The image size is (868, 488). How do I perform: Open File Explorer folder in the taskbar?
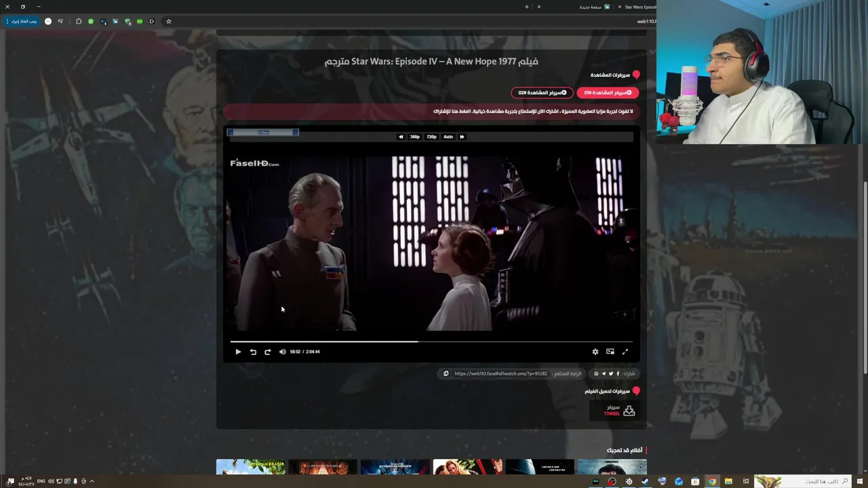[728, 481]
